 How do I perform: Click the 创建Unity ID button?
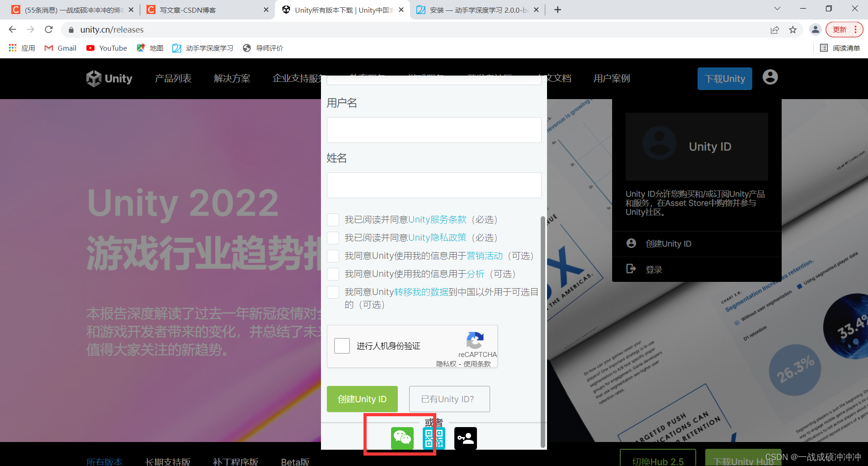point(362,399)
